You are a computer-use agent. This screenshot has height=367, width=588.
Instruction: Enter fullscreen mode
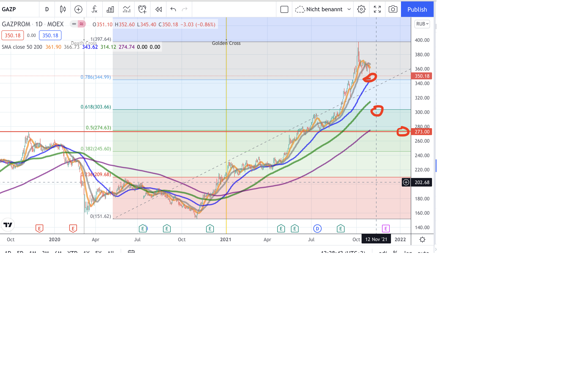tap(377, 9)
